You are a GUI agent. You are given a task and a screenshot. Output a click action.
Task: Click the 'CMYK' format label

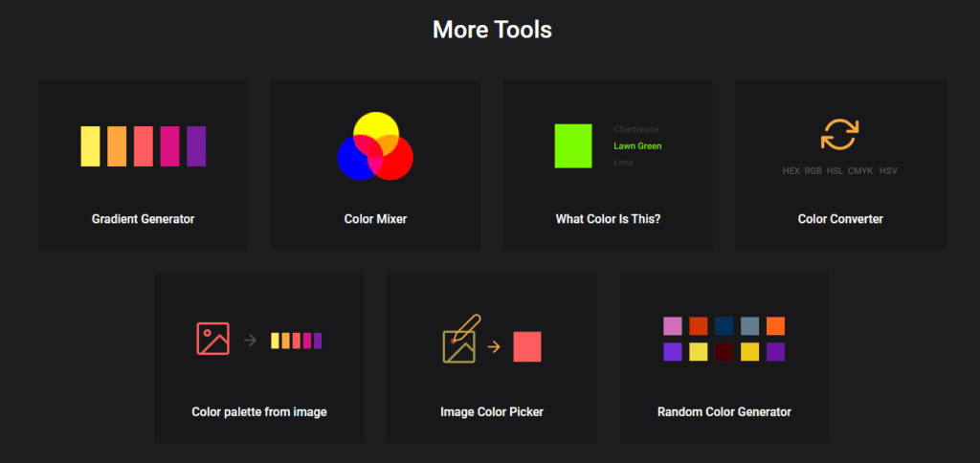tap(860, 170)
